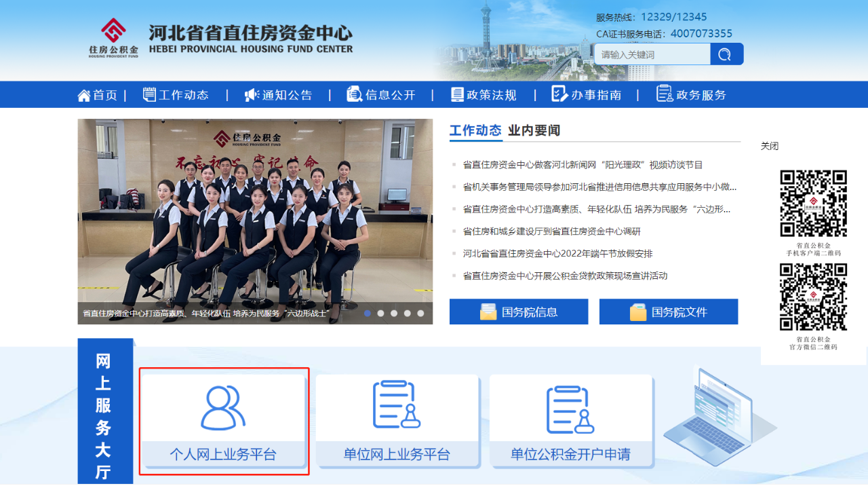Select the 信息公开 menu item
The height and width of the screenshot is (486, 868).
(390, 95)
